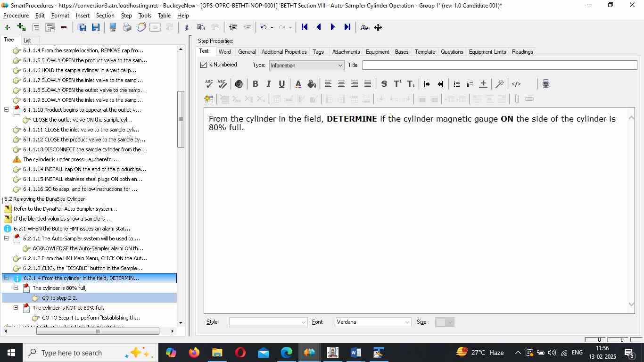Apply subscript formatting

pos(411,84)
